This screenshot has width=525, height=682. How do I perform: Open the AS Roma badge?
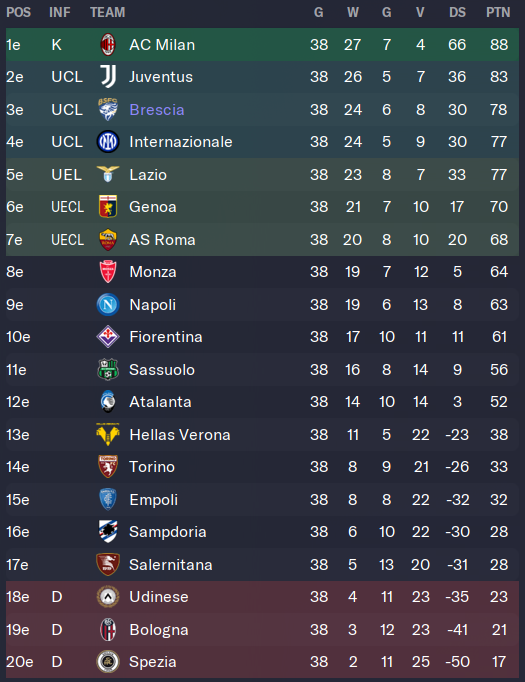click(107, 240)
